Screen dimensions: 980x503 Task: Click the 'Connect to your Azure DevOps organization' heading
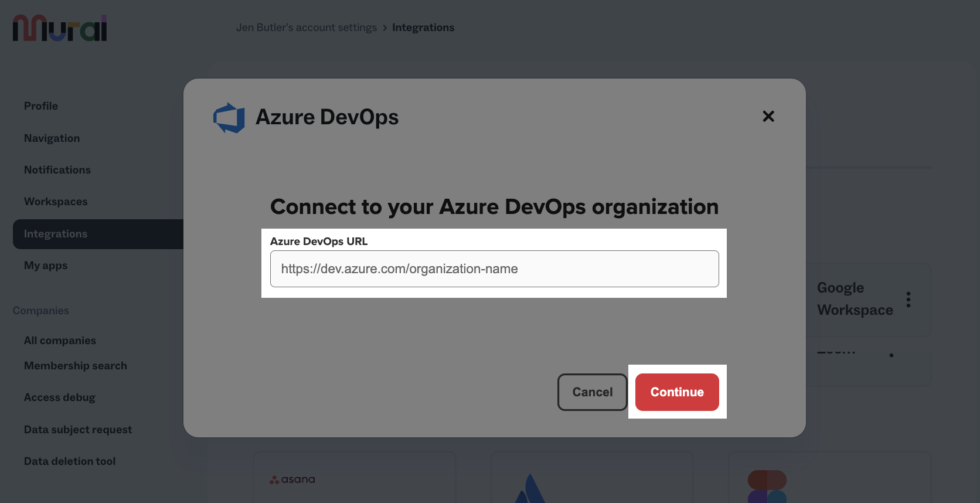click(494, 207)
